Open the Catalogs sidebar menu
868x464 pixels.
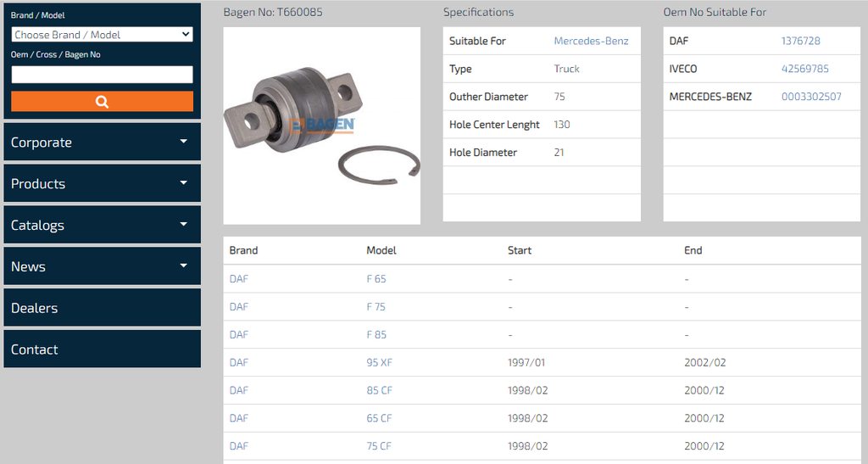(x=103, y=225)
